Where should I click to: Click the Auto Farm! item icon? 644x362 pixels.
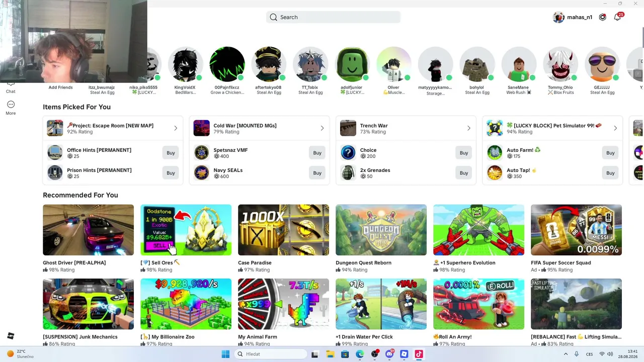[x=495, y=153]
